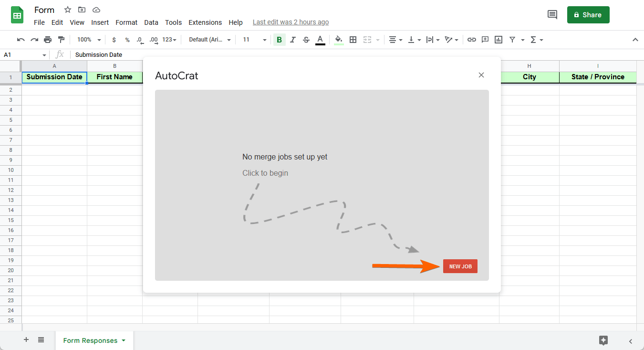The image size is (644, 350).
Task: Select the City header cell
Action: tap(530, 77)
